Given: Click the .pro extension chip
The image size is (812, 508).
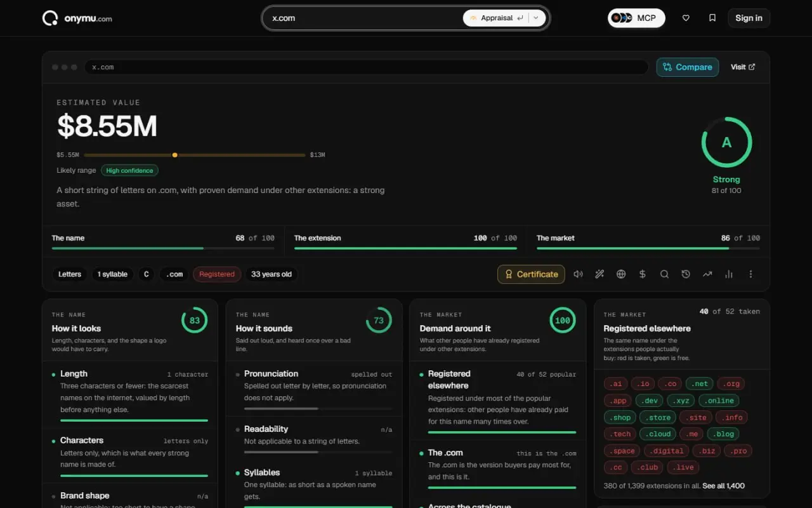Looking at the screenshot, I should tap(738, 451).
